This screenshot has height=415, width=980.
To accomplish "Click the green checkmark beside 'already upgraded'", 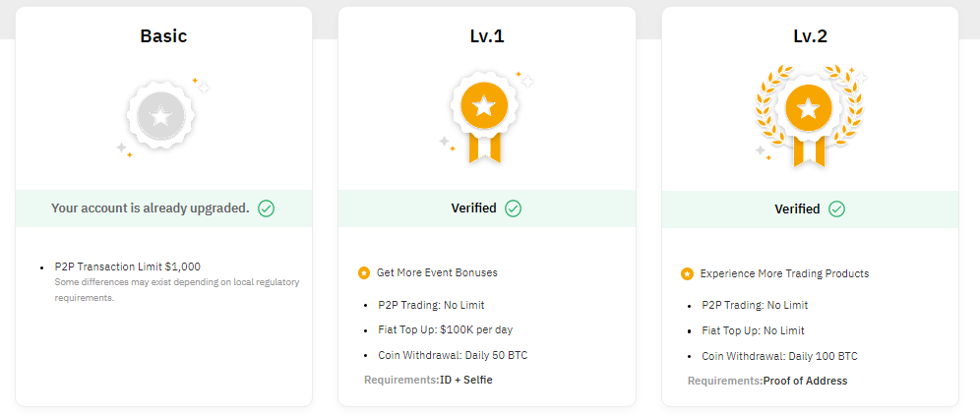I will pyautogui.click(x=267, y=208).
